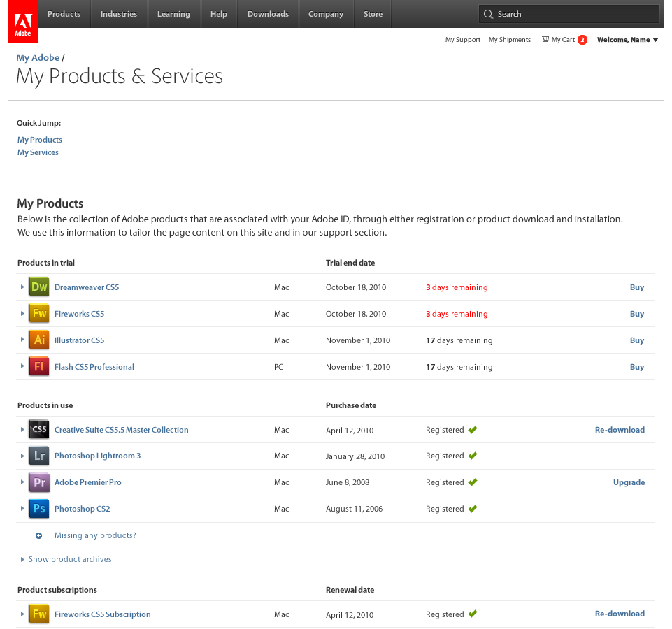Open the Downloads menu
This screenshot has width=672, height=629.
coord(268,14)
